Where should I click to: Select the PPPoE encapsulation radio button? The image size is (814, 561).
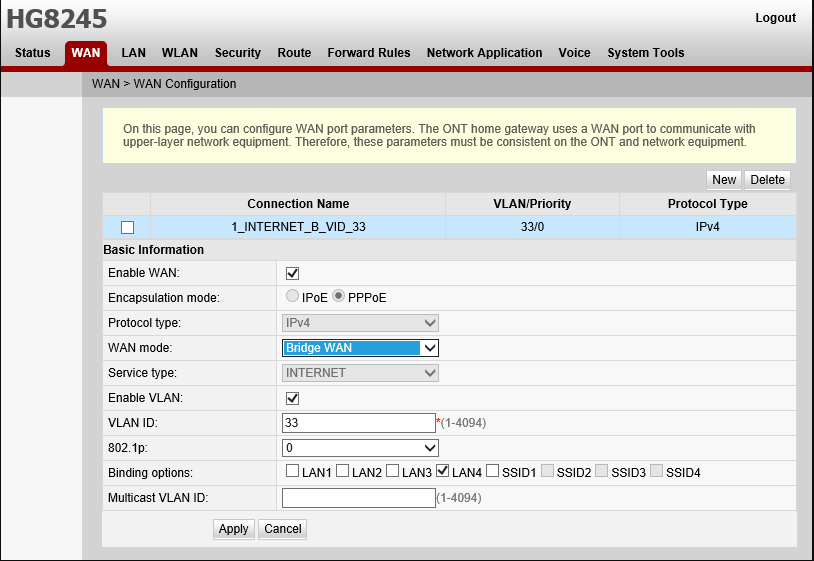pos(339,297)
